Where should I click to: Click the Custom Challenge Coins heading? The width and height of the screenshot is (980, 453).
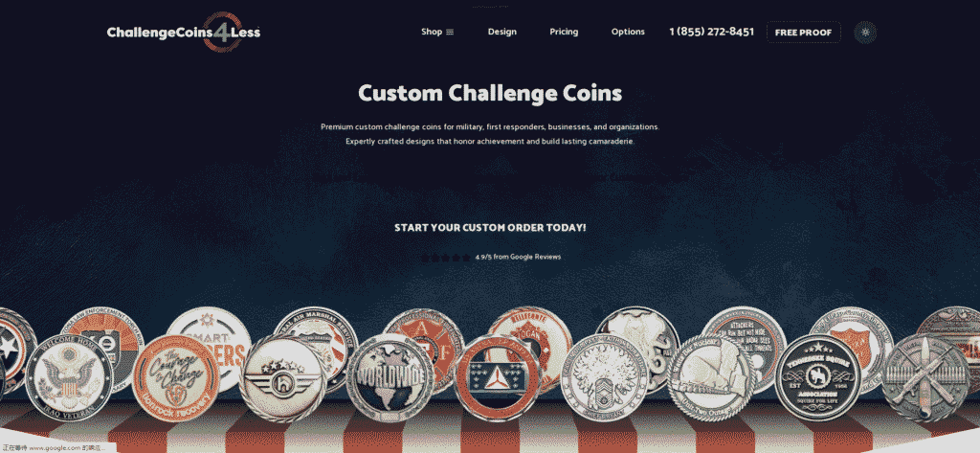coord(490,93)
